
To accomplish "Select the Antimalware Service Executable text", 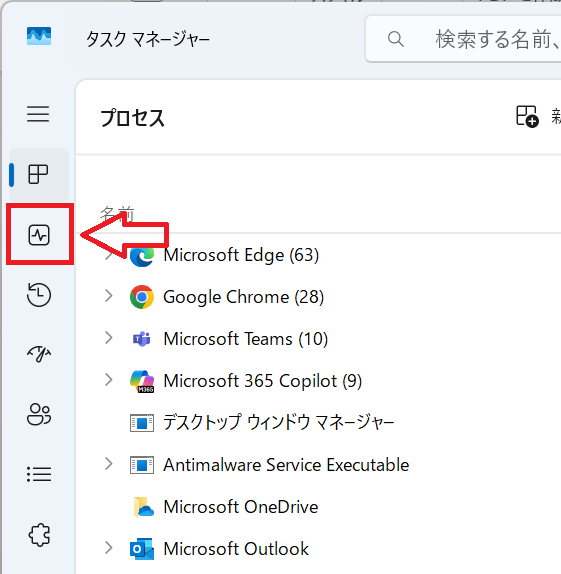I will 286,465.
